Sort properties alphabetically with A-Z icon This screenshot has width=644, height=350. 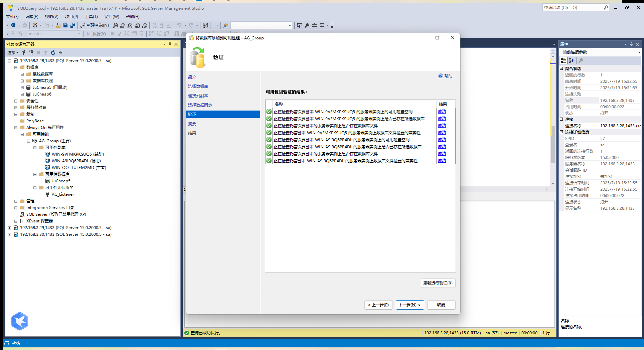[x=571, y=60]
